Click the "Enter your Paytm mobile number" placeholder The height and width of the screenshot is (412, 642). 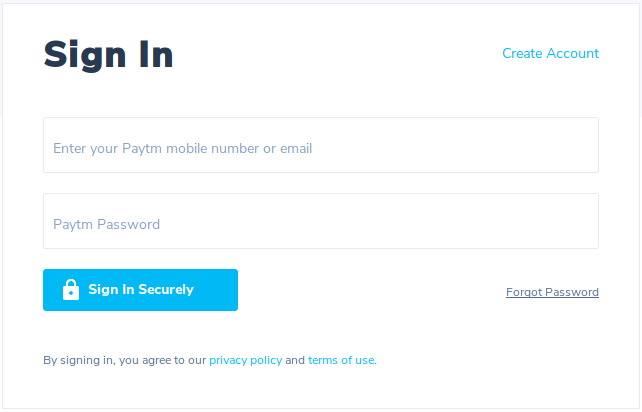[x=182, y=149]
